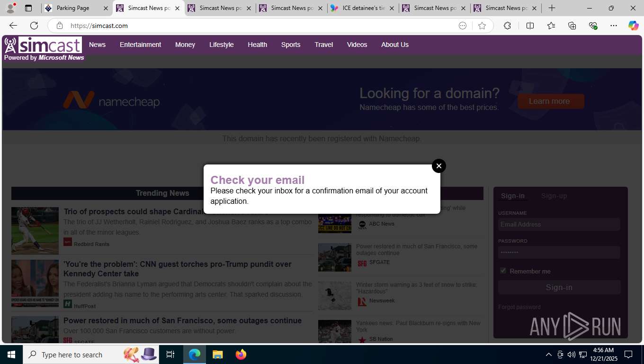Focus the Email Address username field
The height and width of the screenshot is (364, 644).
click(559, 224)
